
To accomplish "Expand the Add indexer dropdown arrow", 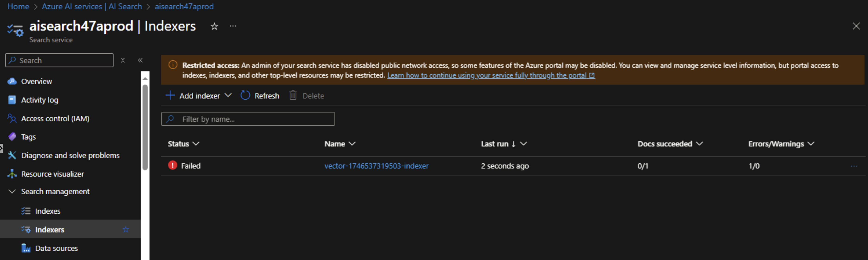I will (x=228, y=95).
